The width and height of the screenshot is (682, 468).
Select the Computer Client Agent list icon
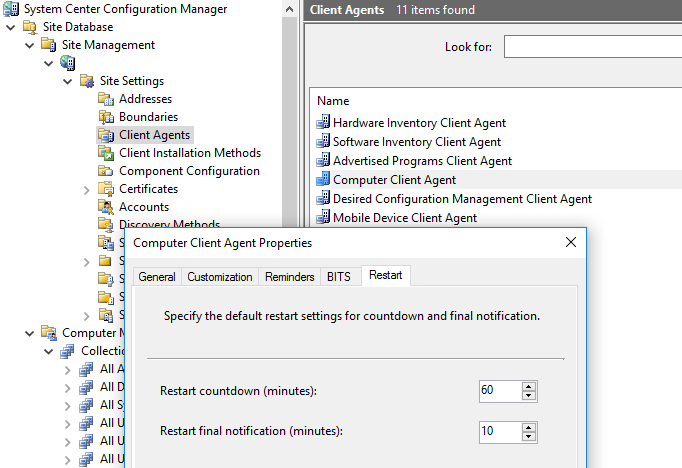click(x=323, y=179)
